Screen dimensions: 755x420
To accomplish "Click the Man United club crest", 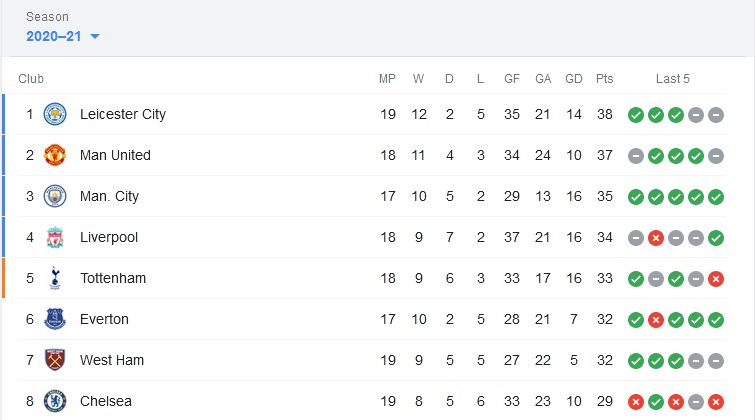I will (55, 155).
